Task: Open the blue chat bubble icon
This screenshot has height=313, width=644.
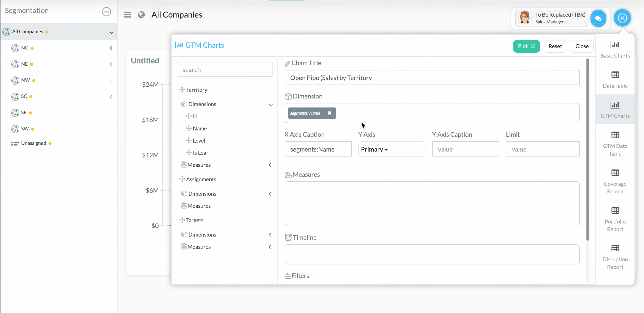Action: click(x=598, y=18)
